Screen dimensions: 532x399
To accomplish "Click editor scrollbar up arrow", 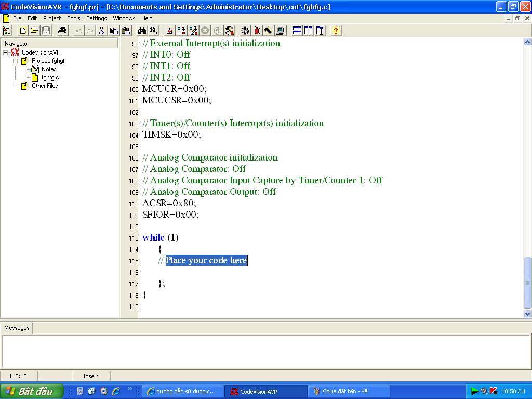I will click(x=527, y=42).
